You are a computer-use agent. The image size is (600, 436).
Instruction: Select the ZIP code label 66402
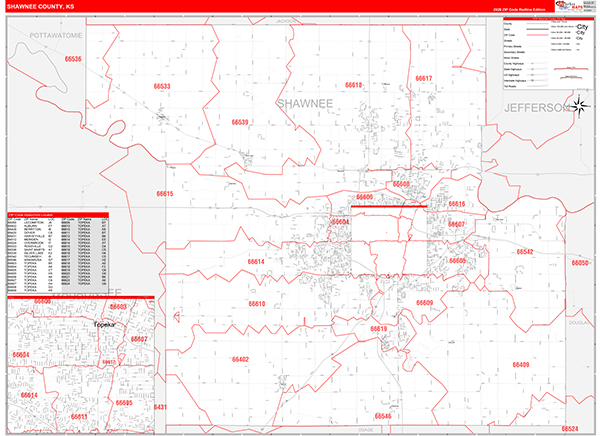click(x=240, y=359)
